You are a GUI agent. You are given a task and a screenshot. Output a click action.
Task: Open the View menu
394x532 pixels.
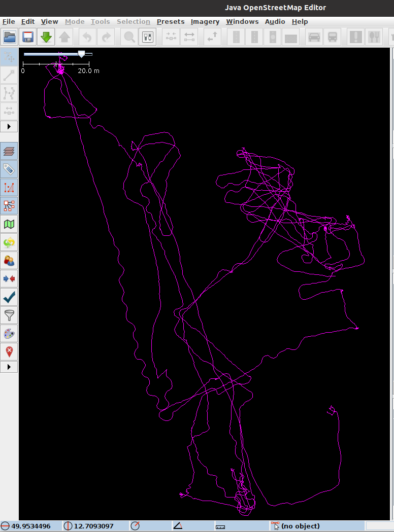click(x=50, y=21)
